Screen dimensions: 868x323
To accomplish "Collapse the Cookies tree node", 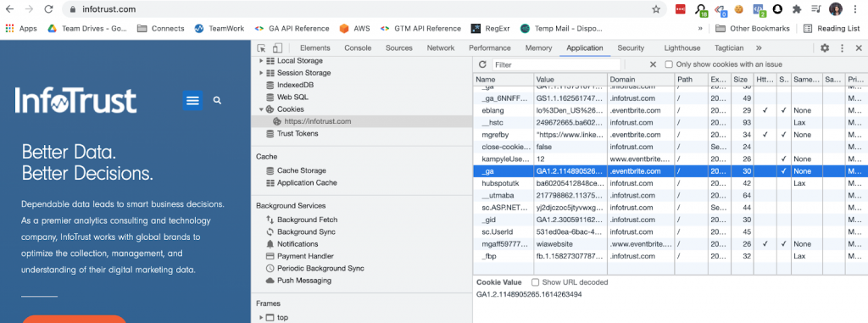I will point(261,109).
